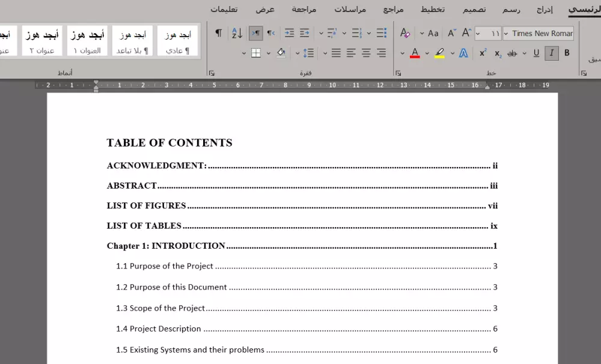The image size is (601, 364).
Task: Toggle strikethrough formatting
Action: (x=512, y=53)
